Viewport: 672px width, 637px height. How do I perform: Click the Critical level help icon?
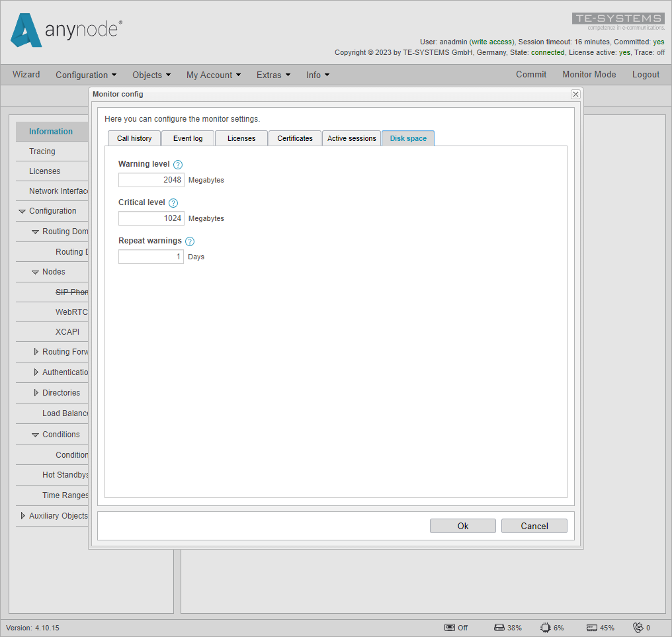(x=173, y=202)
